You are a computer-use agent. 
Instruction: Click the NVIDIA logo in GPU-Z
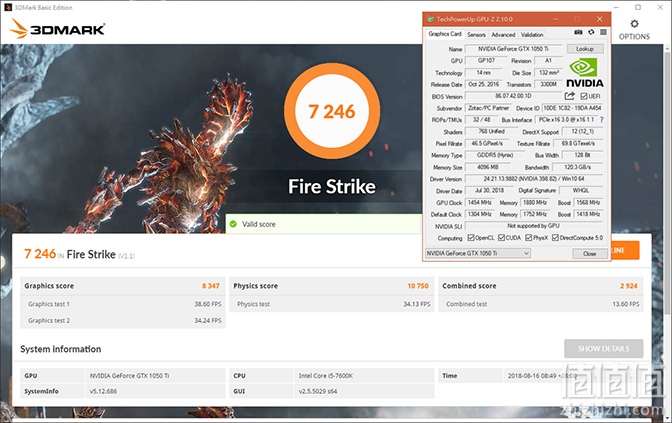[585, 74]
